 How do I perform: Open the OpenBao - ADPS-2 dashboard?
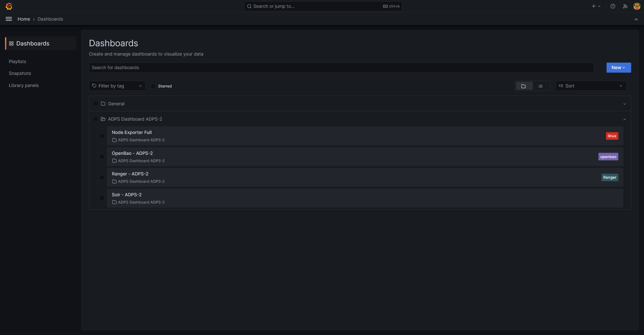click(x=132, y=153)
